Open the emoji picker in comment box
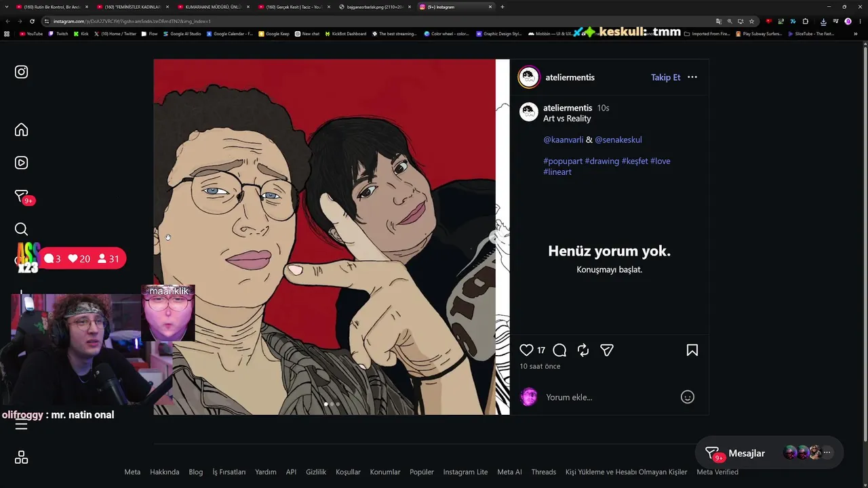 pyautogui.click(x=688, y=397)
